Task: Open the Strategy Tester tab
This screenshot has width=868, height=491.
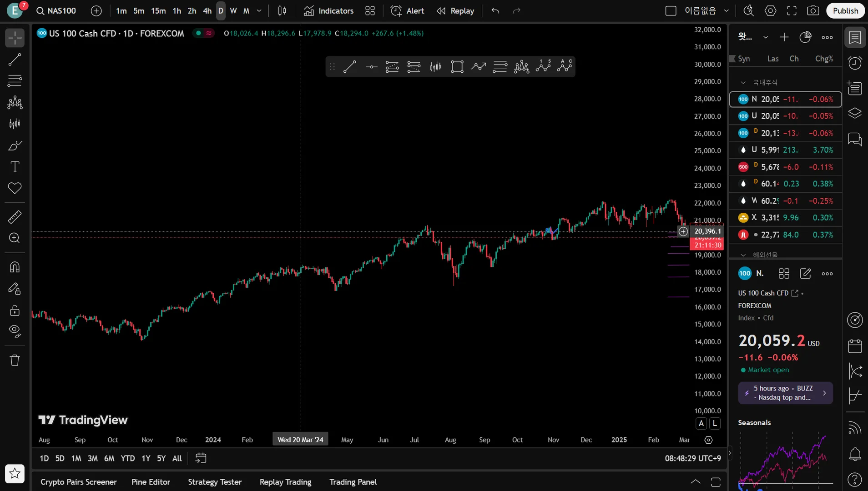Action: click(x=215, y=482)
